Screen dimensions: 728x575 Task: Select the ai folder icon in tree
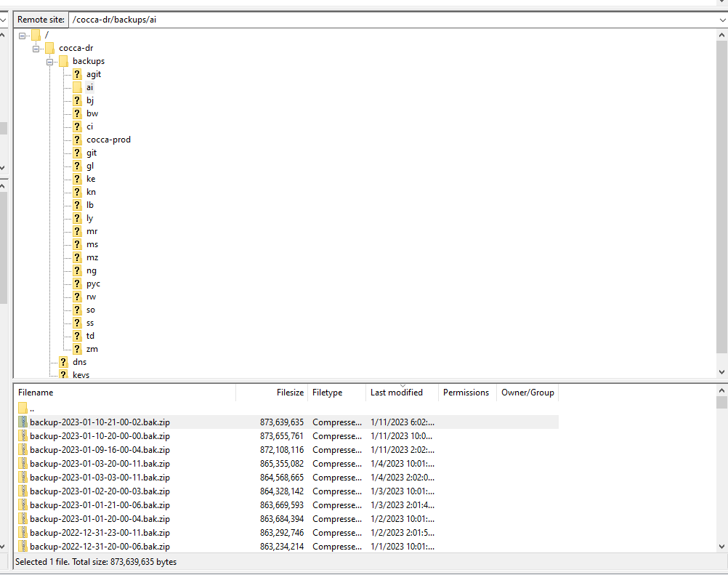(77, 87)
